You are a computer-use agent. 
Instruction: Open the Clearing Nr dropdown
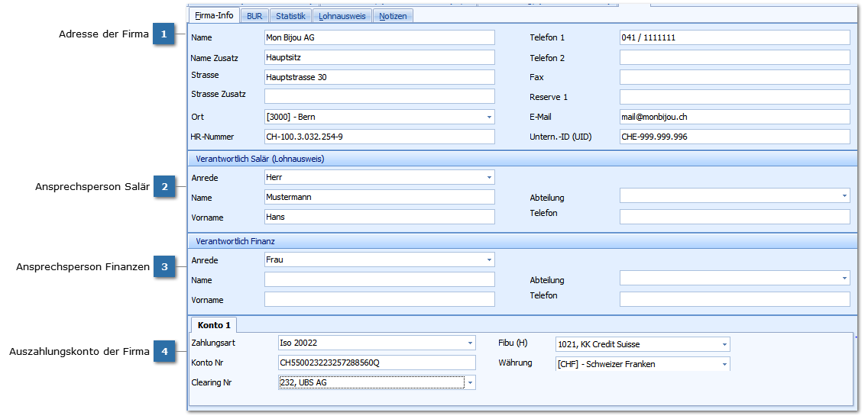click(470, 382)
